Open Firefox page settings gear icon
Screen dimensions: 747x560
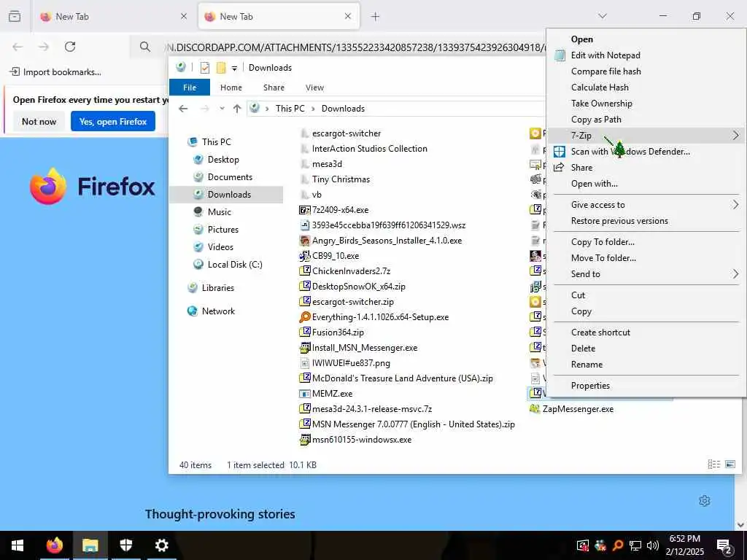[x=705, y=501]
